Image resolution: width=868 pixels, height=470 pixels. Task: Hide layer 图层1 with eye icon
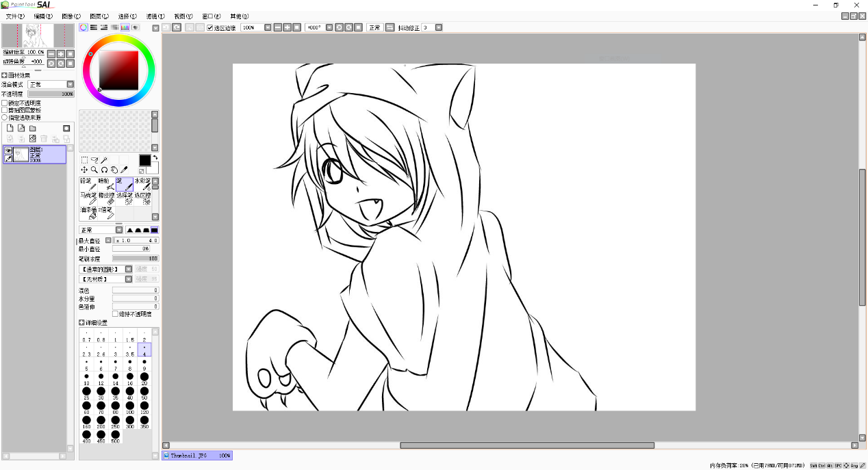point(8,151)
